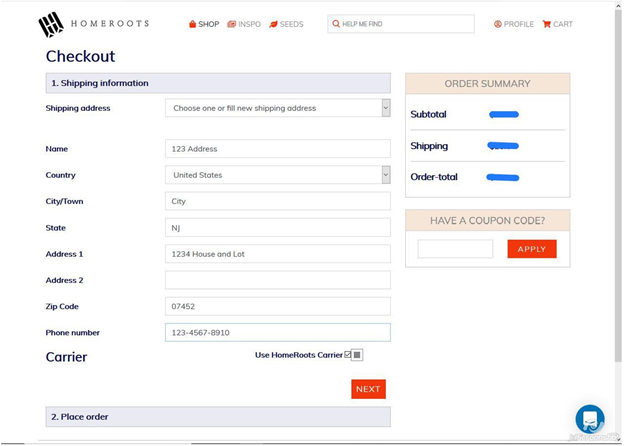Focus the Zip Code input field
The height and width of the screenshot is (446, 629).
pos(277,306)
